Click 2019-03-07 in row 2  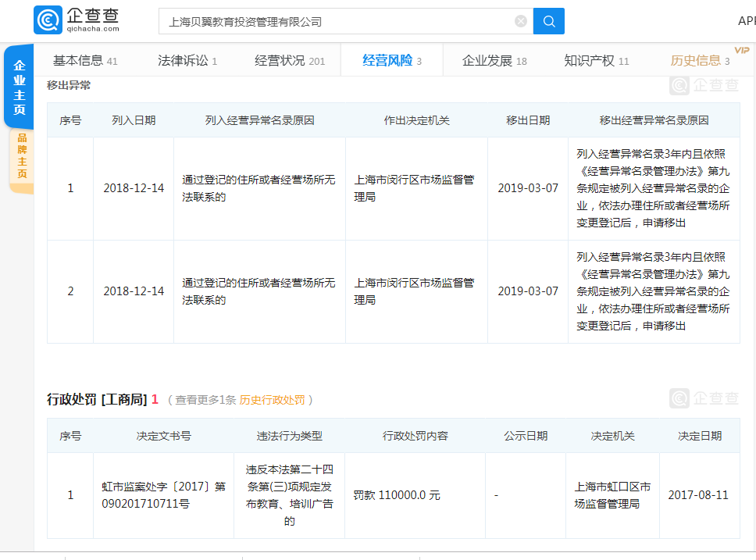pos(528,291)
